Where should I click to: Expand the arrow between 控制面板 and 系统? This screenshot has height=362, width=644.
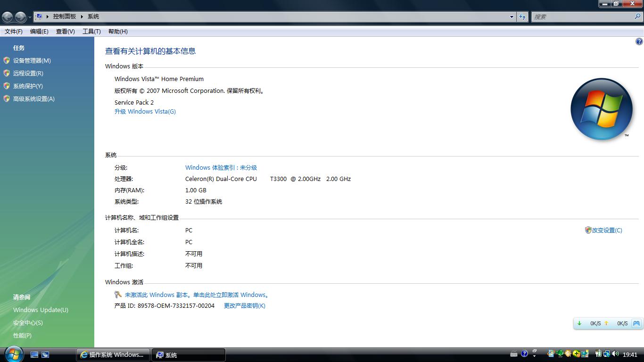[82, 16]
